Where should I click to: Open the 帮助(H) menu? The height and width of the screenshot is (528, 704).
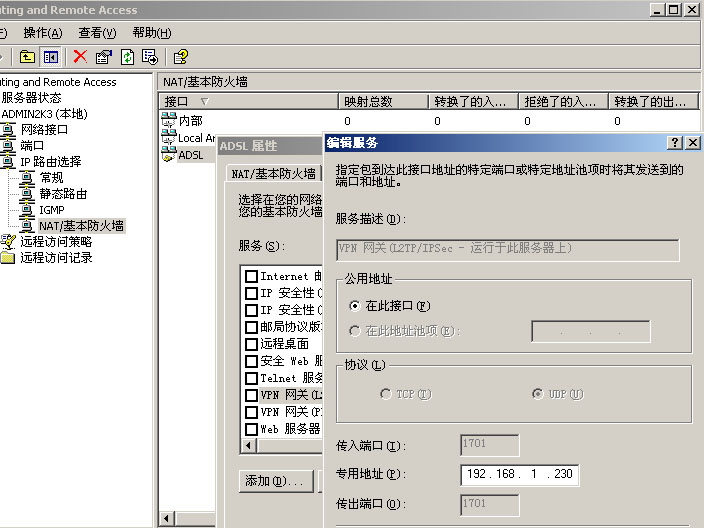[152, 33]
